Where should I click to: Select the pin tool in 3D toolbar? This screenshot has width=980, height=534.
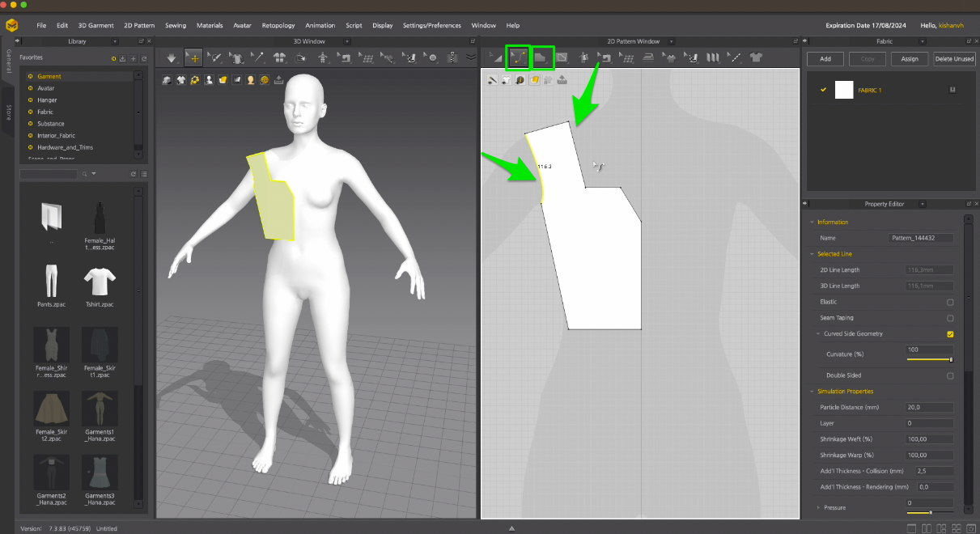coord(258,57)
